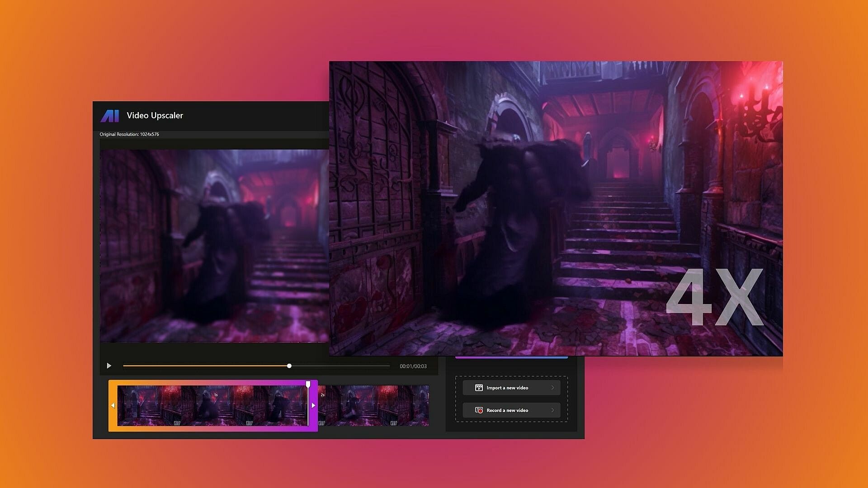Click the record camera icon
Viewport: 868px width, 488px height.
pyautogui.click(x=479, y=410)
